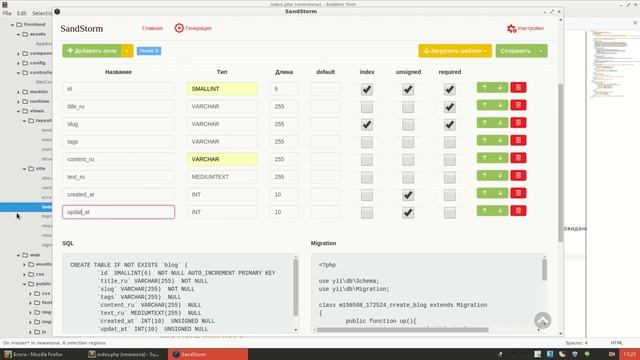Move slug field up
This screenshot has width=640, height=360.
coord(484,122)
